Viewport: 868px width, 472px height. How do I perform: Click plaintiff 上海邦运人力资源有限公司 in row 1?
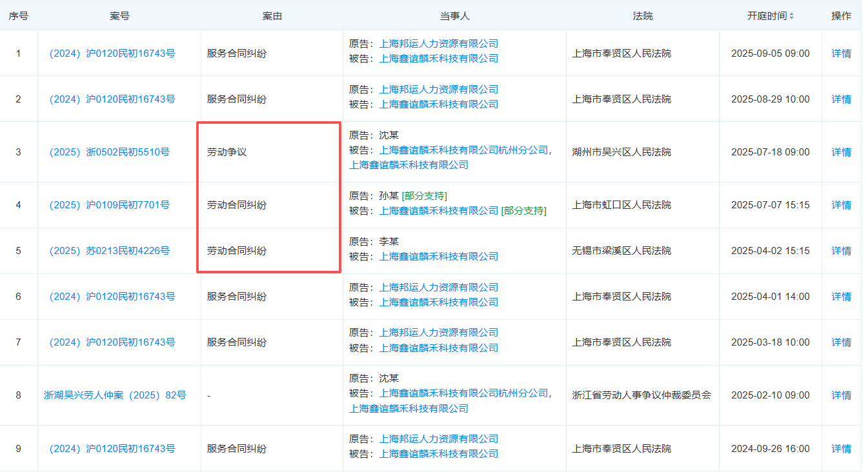[x=439, y=44]
